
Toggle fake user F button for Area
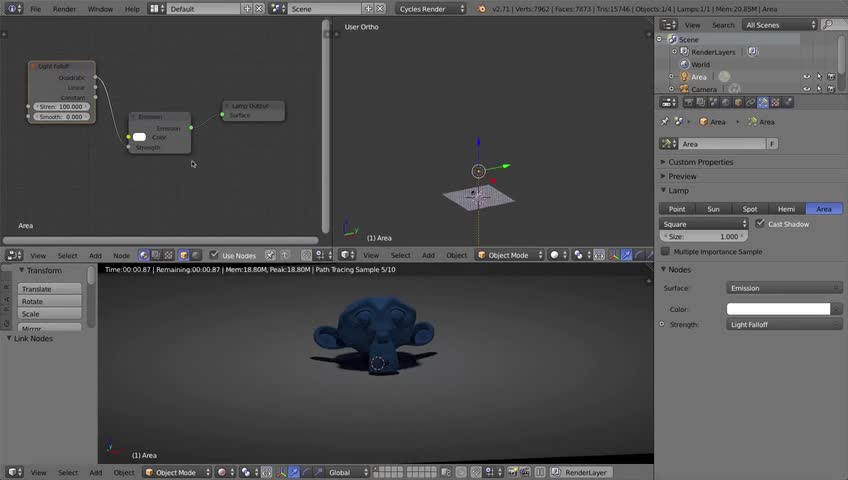coord(772,144)
